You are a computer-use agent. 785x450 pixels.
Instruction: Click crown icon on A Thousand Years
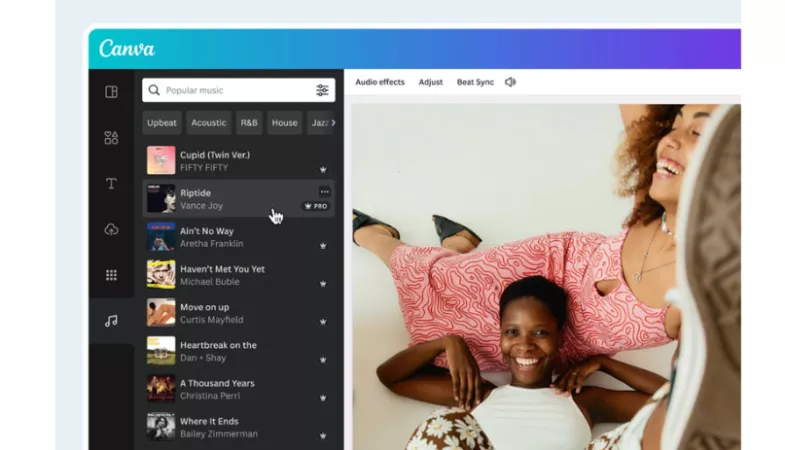323,398
